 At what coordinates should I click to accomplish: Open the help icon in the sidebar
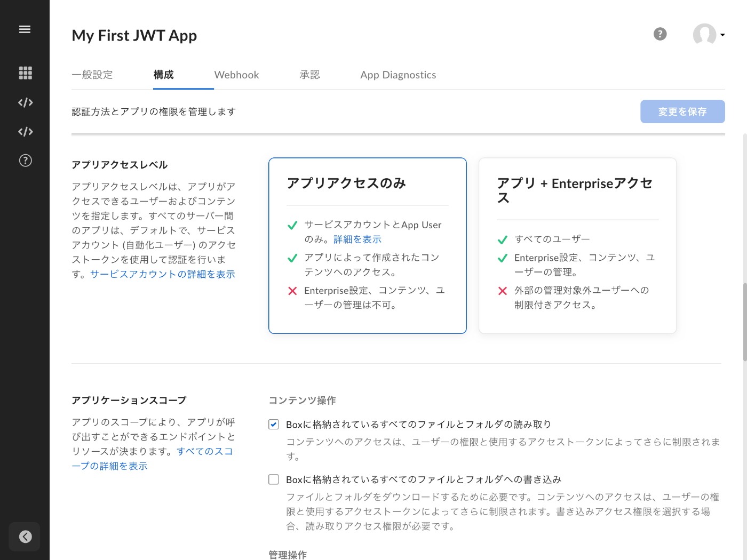click(x=25, y=161)
